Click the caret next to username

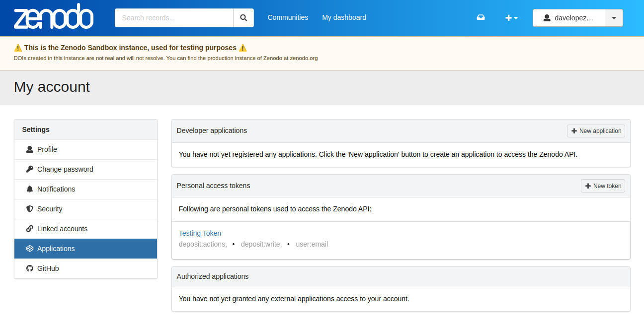tap(614, 18)
